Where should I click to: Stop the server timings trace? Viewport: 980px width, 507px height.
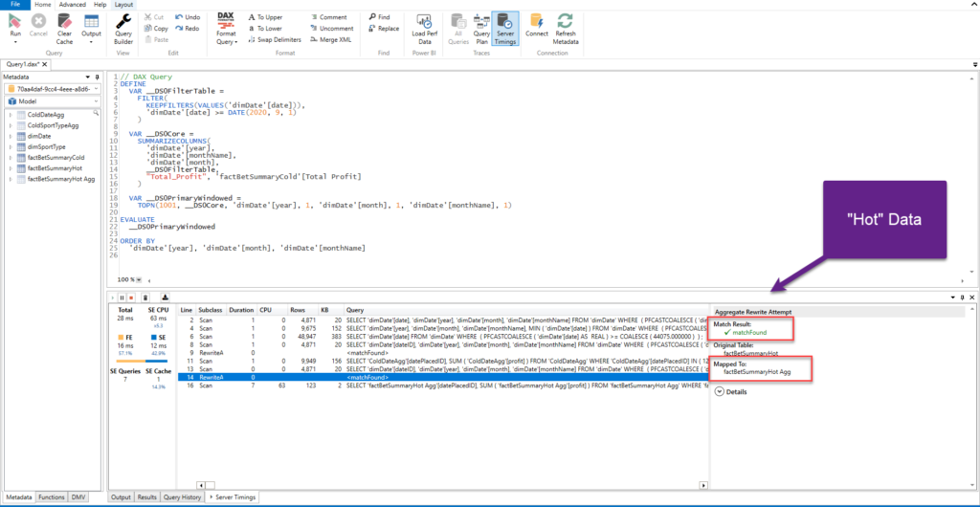(x=131, y=298)
